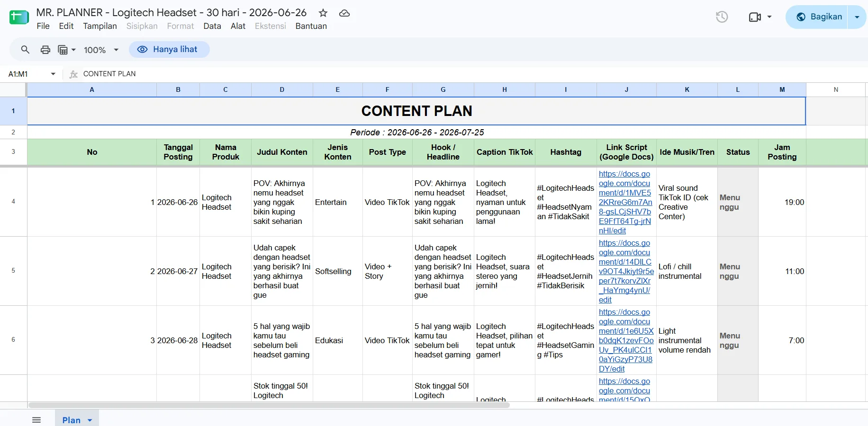868x426 pixels.
Task: Click the document title text
Action: point(172,13)
